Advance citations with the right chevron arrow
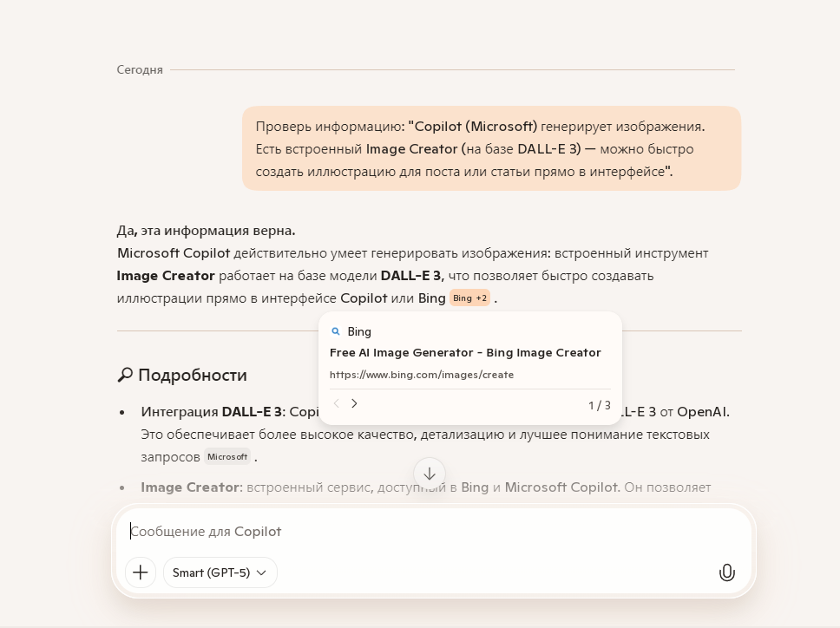Screen dimensions: 840x628 pyautogui.click(x=354, y=403)
